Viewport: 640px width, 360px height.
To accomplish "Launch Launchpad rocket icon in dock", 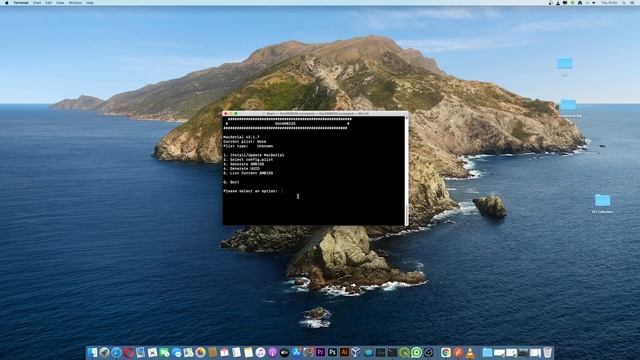I will (104, 352).
